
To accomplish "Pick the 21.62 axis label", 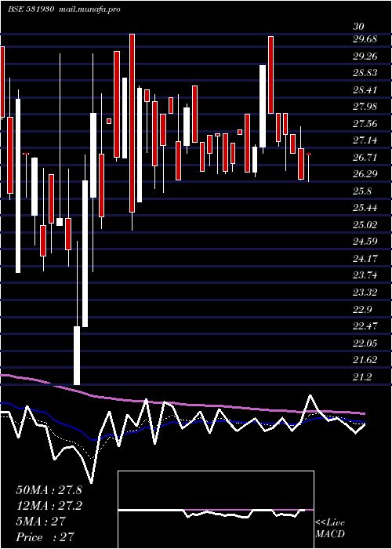I will [365, 360].
